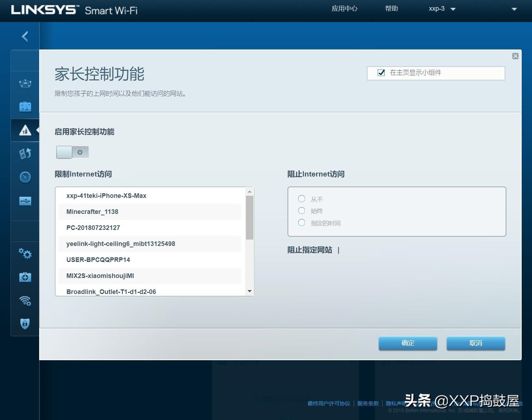Uncheck the 在主页显示小组件 checkbox
This screenshot has height=420, width=532.
click(x=381, y=73)
